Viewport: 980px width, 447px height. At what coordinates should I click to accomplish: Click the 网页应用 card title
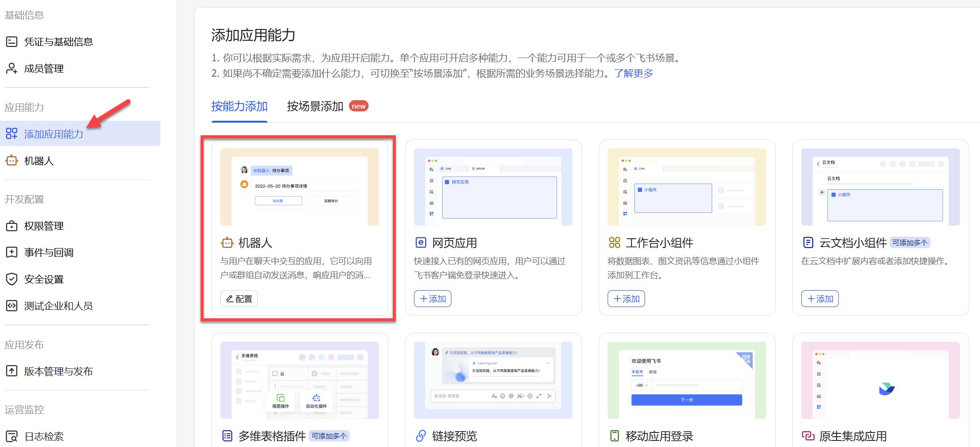click(455, 242)
